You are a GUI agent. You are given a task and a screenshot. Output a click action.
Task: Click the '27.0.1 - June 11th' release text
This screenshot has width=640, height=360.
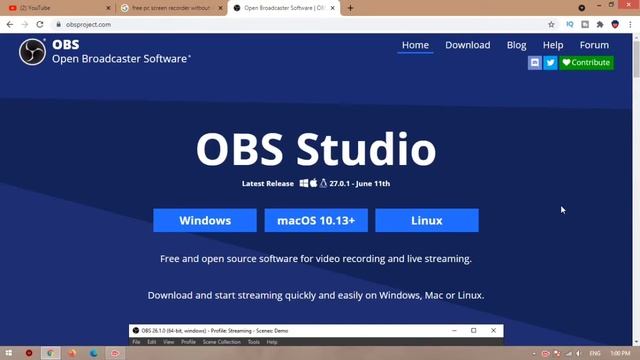[360, 184]
